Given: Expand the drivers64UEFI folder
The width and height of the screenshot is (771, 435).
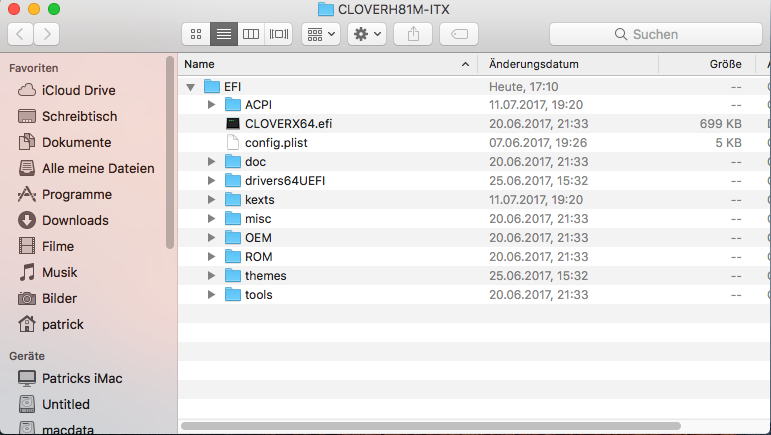Looking at the screenshot, I should [211, 181].
